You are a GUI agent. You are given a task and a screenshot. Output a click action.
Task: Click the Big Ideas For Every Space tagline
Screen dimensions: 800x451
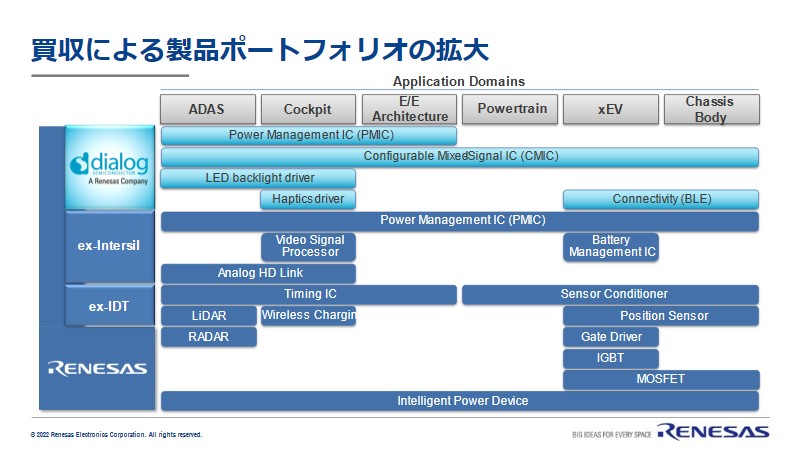click(612, 435)
